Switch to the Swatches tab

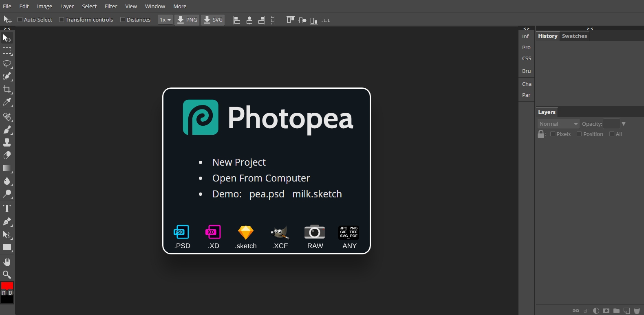574,36
